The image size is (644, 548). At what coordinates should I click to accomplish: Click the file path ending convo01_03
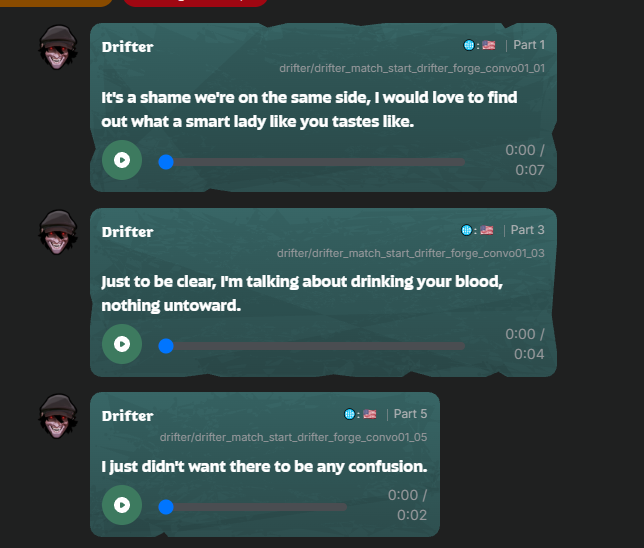(x=411, y=253)
